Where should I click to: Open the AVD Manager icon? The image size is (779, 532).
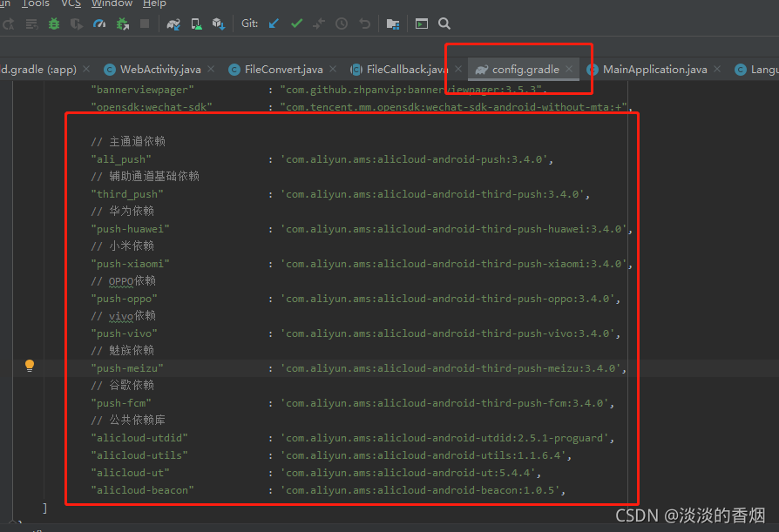[196, 24]
